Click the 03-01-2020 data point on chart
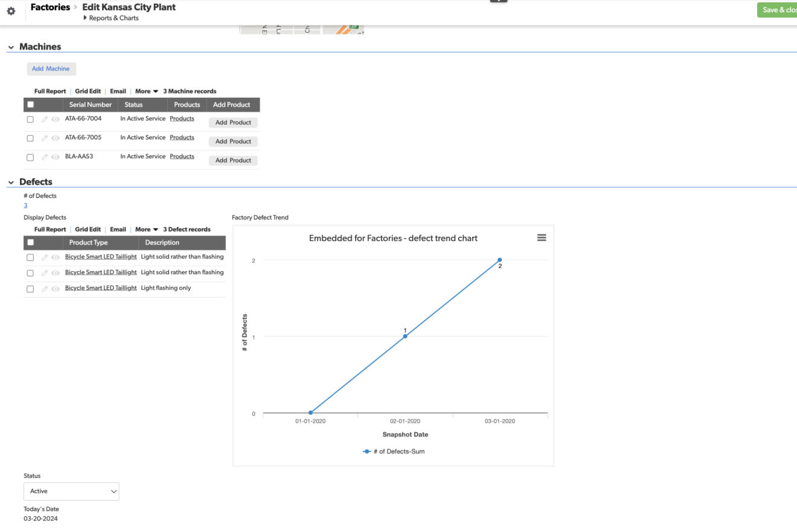Viewport: 797px width, 532px height. coord(499,260)
